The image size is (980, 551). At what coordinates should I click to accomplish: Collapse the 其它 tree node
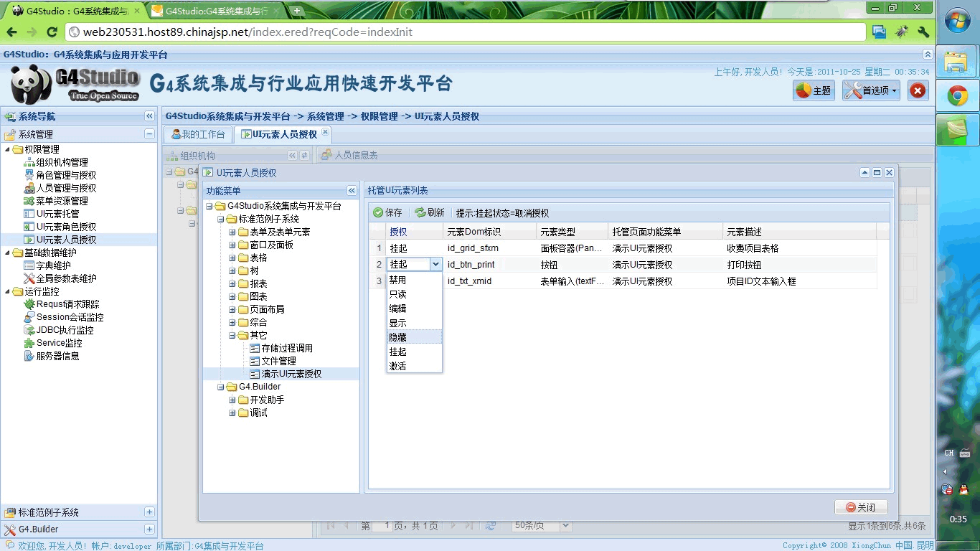coord(232,335)
